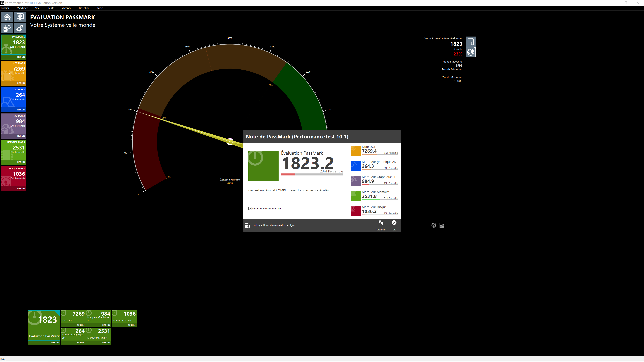Toggle Soumettre Baseline à Passmark checkbox

point(250,209)
